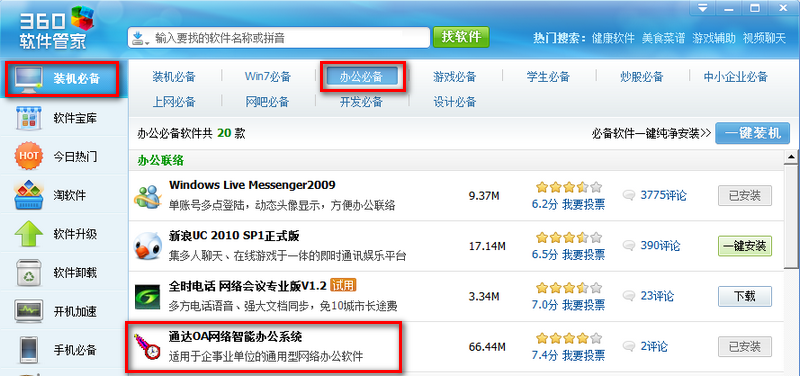Open the 视频聊天 hot search link

pyautogui.click(x=764, y=38)
